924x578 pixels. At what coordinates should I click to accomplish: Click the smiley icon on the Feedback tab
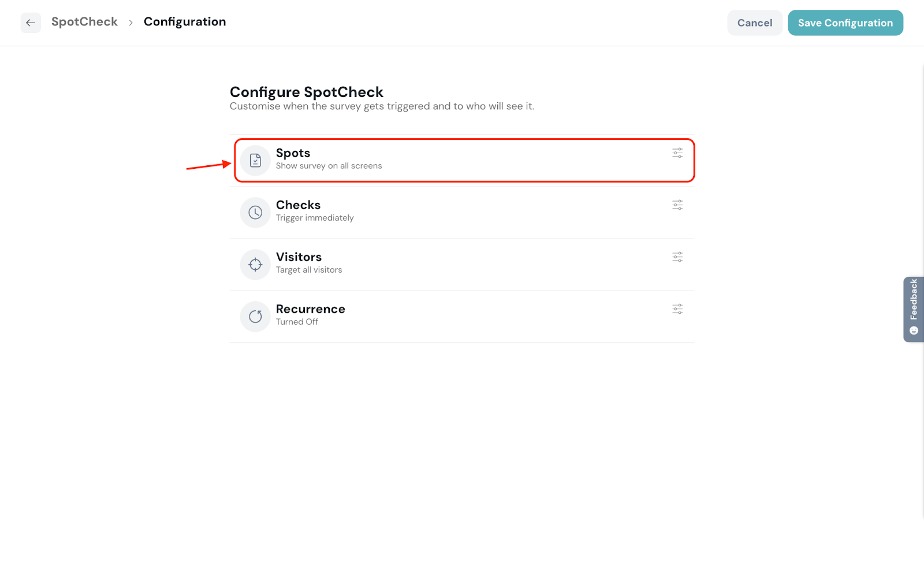914,331
